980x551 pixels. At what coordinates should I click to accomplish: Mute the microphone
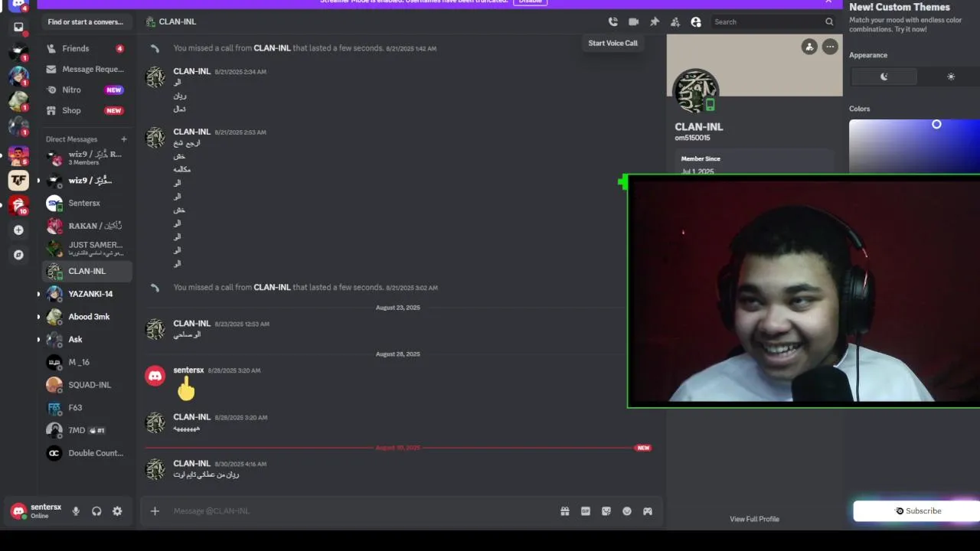(76, 511)
